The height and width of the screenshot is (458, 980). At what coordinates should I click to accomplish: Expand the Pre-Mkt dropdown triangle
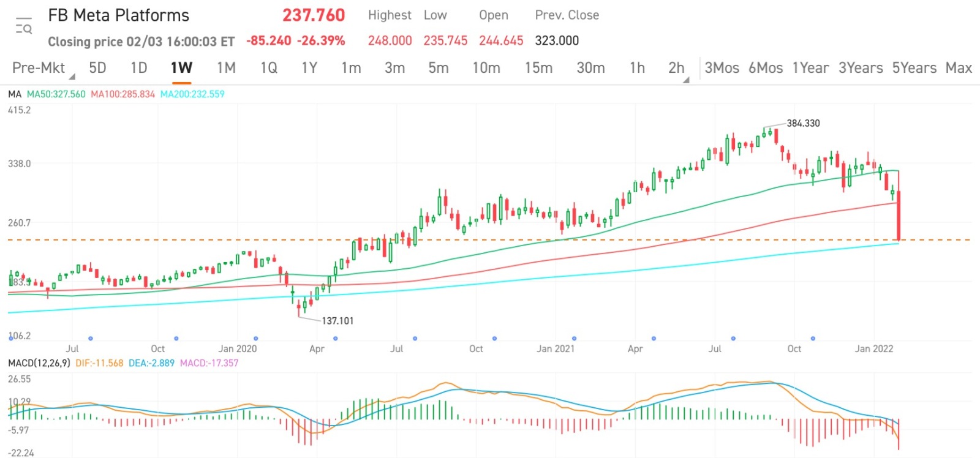(x=72, y=77)
